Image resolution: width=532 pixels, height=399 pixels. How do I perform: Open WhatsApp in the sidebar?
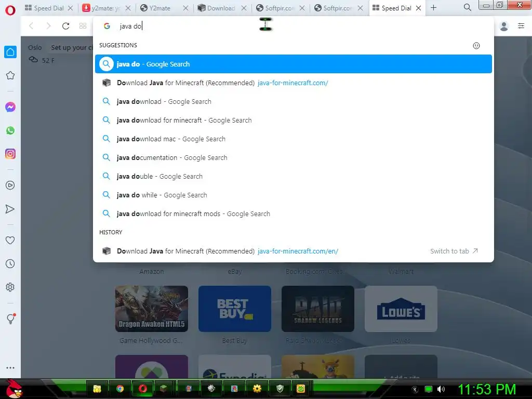(x=10, y=130)
